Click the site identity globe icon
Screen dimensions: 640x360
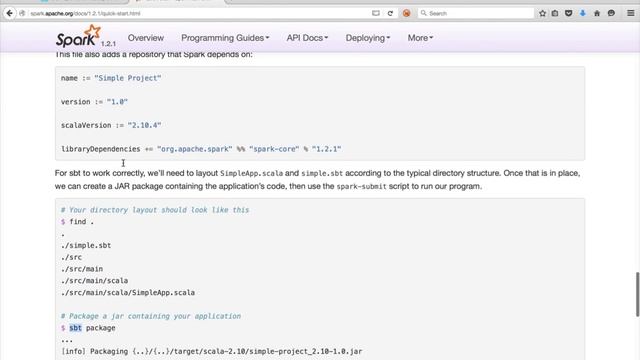click(22, 13)
